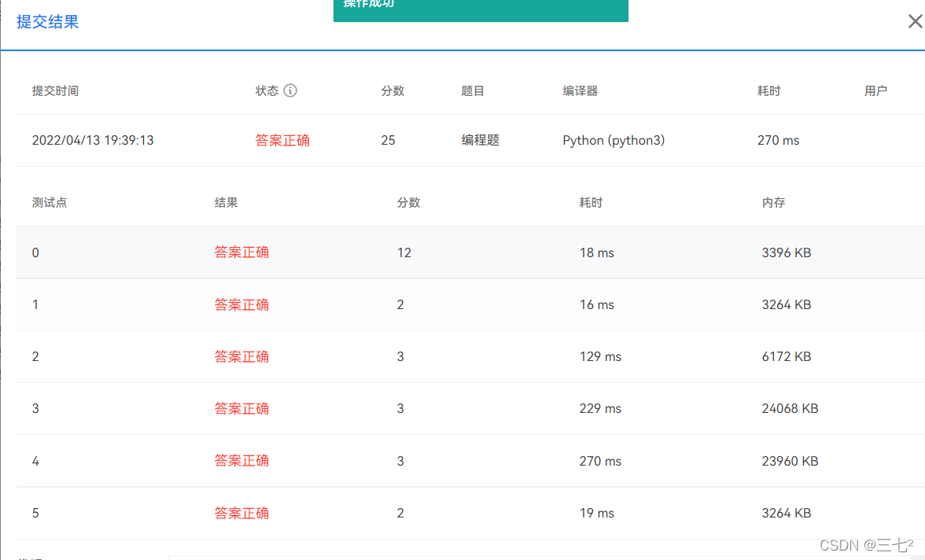Click the 编译器 column header

(x=579, y=90)
